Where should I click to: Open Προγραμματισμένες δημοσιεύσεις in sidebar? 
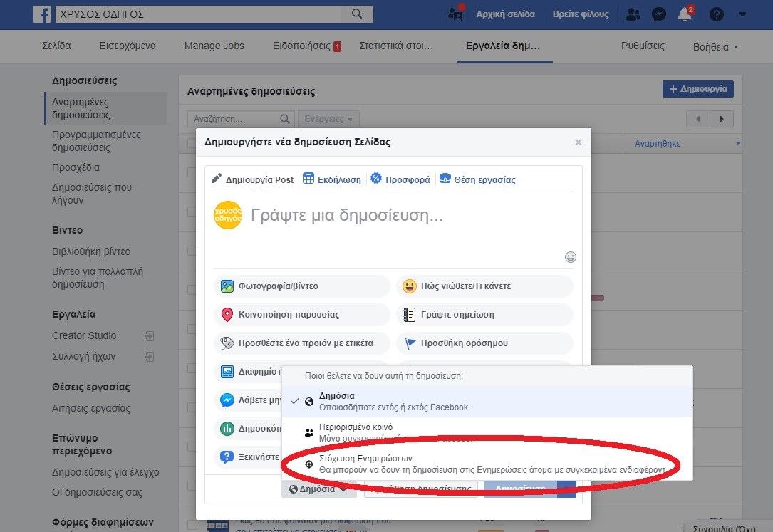coord(96,141)
